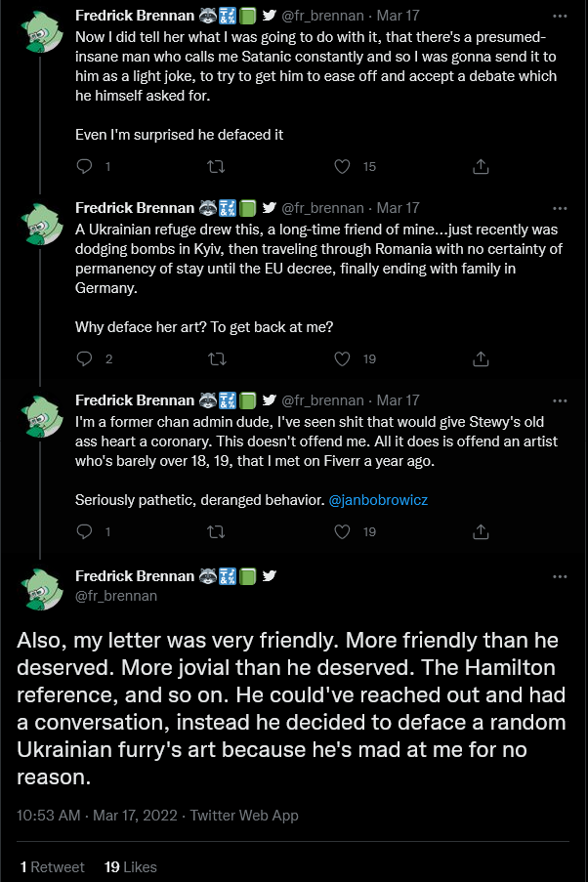Retweet the 'Why deface her art' tweet
This screenshot has width=588, height=882.
click(x=217, y=358)
